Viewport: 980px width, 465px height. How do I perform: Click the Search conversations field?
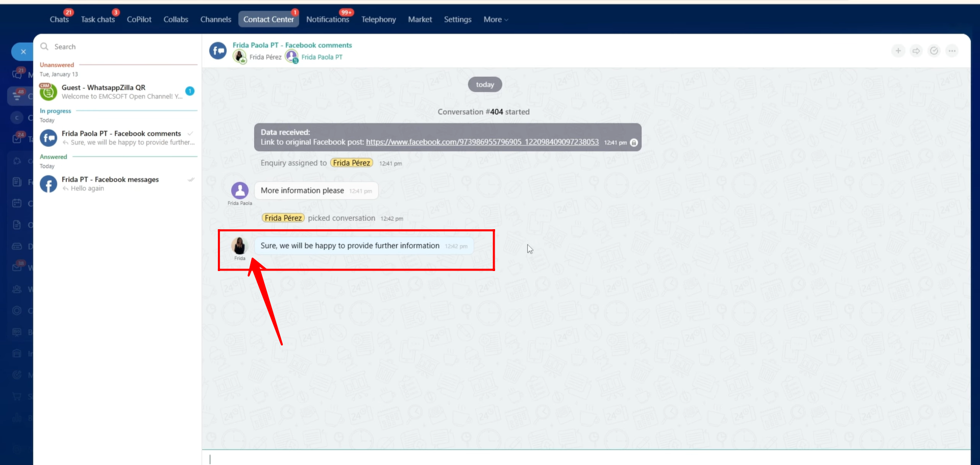pos(122,46)
